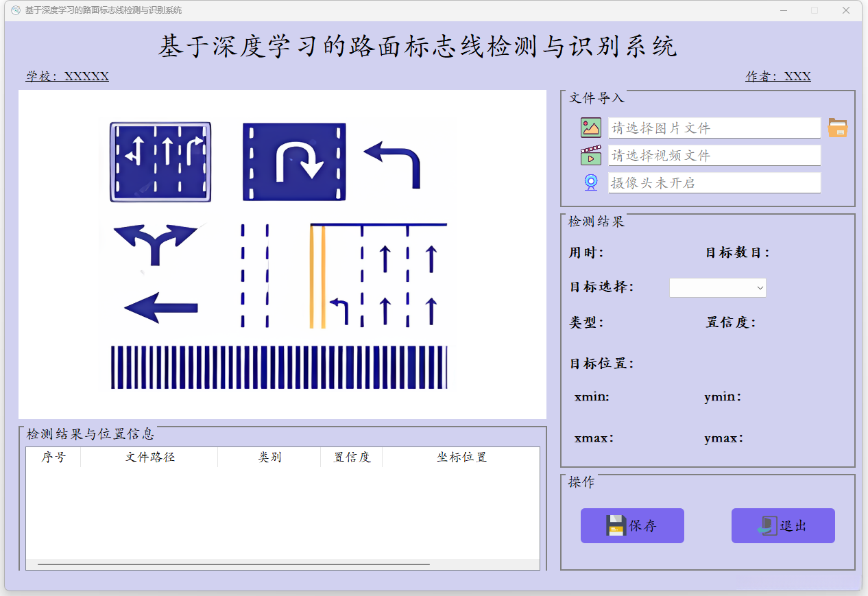The height and width of the screenshot is (596, 868).
Task: Click the 请选择视频文件 input field
Action: click(x=714, y=155)
